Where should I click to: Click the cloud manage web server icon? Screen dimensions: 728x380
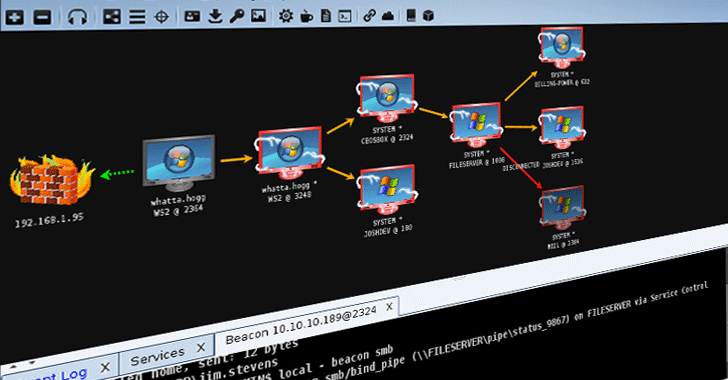tap(388, 16)
